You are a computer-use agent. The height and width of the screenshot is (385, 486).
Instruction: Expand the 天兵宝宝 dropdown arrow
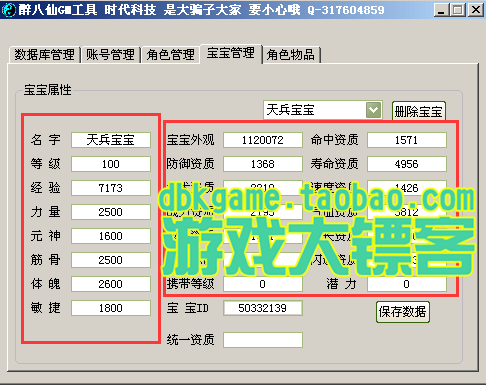click(x=373, y=110)
